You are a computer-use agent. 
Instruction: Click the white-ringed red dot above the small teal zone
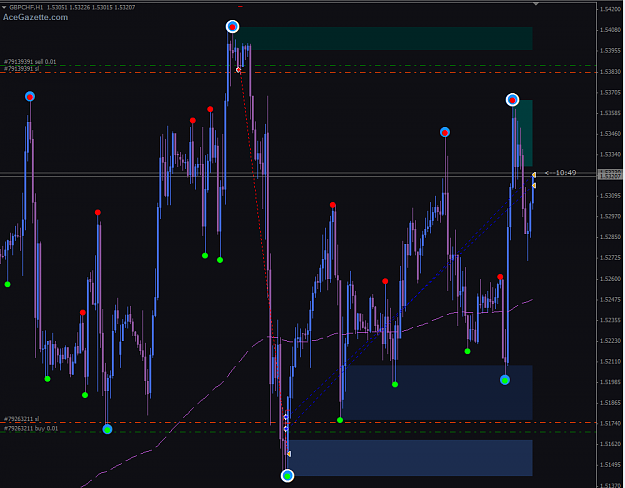point(513,100)
